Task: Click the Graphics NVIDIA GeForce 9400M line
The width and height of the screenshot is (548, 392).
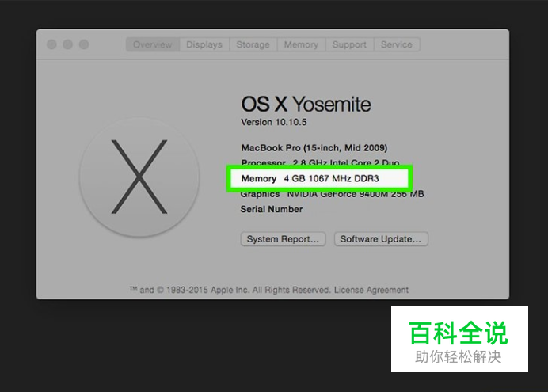Action: [x=332, y=194]
